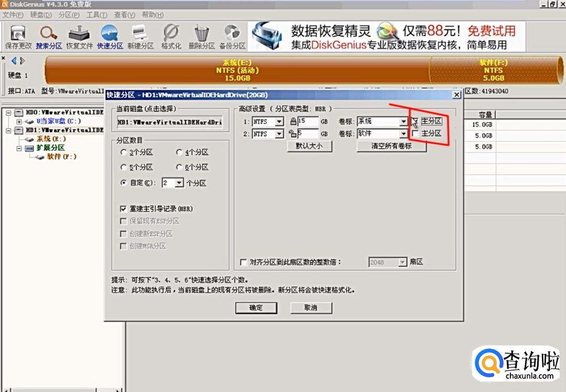The width and height of the screenshot is (566, 392).
Task: Click the 扩展分区 extended partition icon
Action: [x=29, y=148]
